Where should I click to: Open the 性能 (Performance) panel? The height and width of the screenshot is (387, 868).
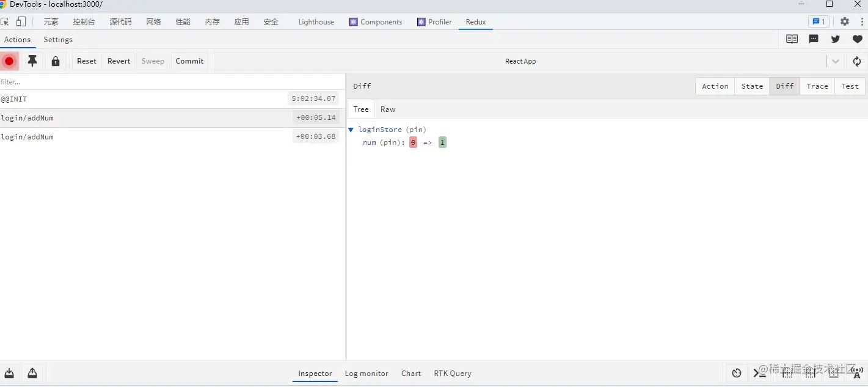pos(183,22)
